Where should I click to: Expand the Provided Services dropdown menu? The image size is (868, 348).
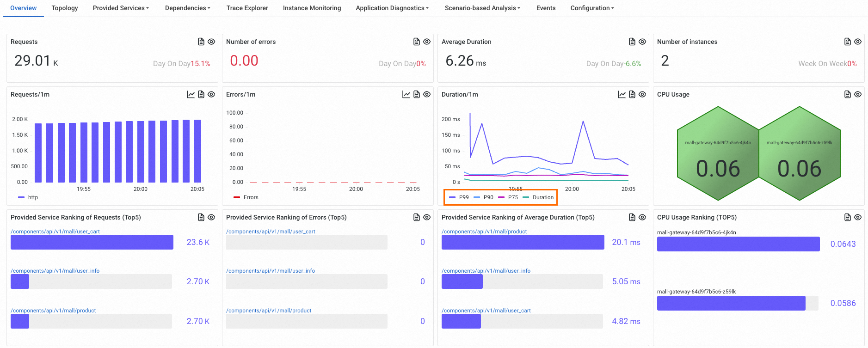coord(121,8)
